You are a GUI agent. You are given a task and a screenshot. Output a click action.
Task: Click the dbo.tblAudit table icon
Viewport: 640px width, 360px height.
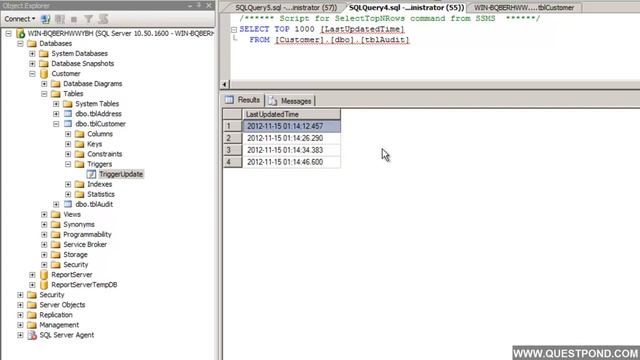68,204
